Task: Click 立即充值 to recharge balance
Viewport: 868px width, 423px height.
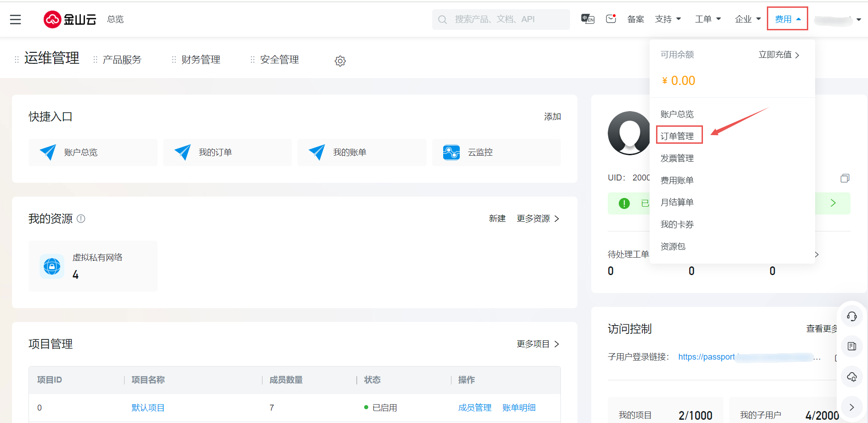Action: (x=779, y=55)
